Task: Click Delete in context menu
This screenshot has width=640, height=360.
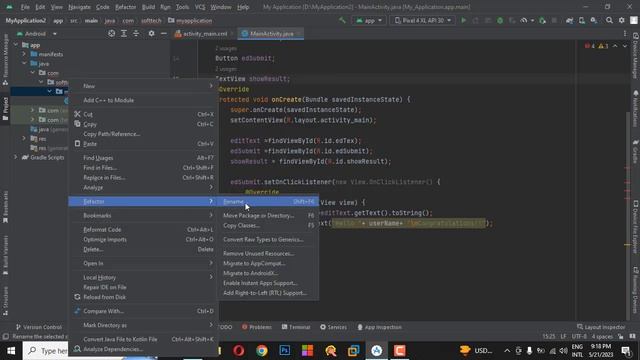Action: tap(144, 249)
